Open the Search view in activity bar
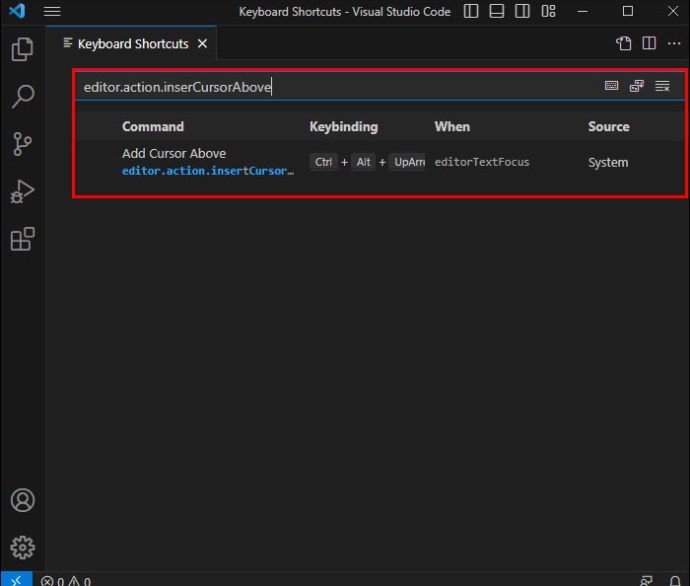 [x=22, y=96]
